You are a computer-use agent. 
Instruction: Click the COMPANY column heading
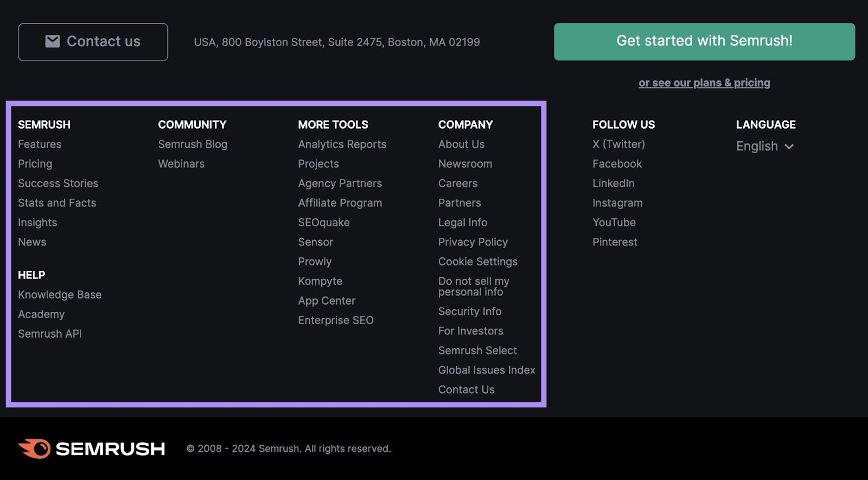[465, 124]
